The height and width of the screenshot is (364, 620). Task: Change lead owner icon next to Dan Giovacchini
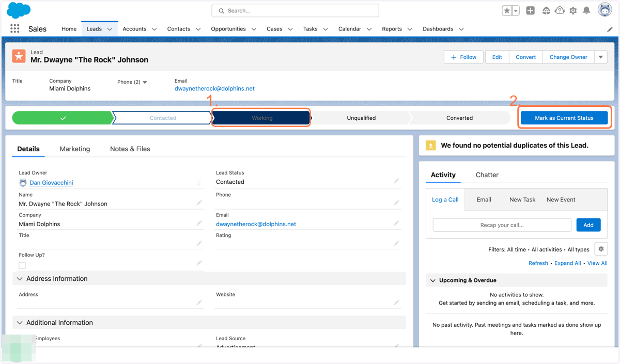point(199,183)
